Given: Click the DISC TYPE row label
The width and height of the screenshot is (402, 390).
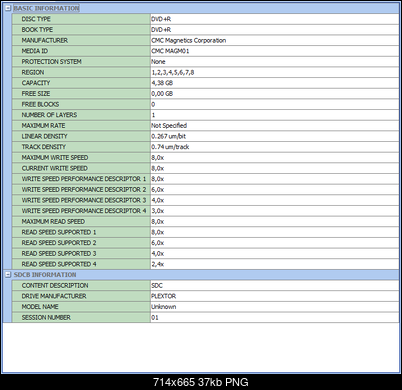Looking at the screenshot, I should [36, 19].
